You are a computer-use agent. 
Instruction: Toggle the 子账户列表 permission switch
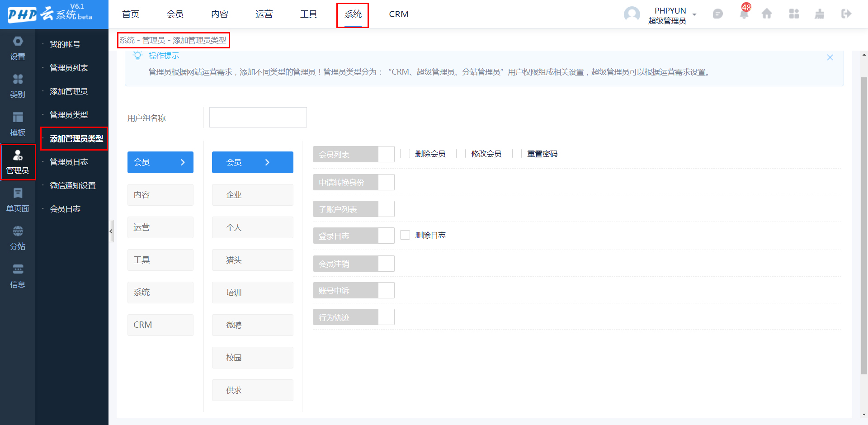tap(354, 209)
